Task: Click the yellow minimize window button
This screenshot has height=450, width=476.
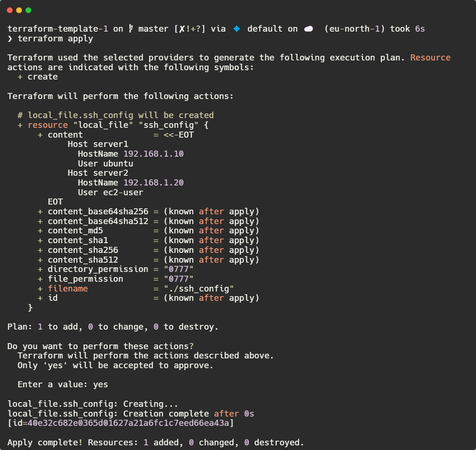Action: 19,10
